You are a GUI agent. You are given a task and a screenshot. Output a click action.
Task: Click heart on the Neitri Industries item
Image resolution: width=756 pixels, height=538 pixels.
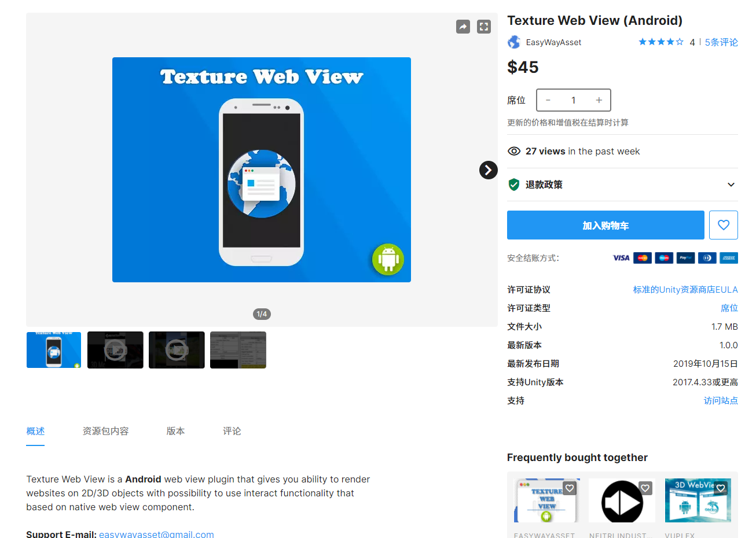click(645, 488)
